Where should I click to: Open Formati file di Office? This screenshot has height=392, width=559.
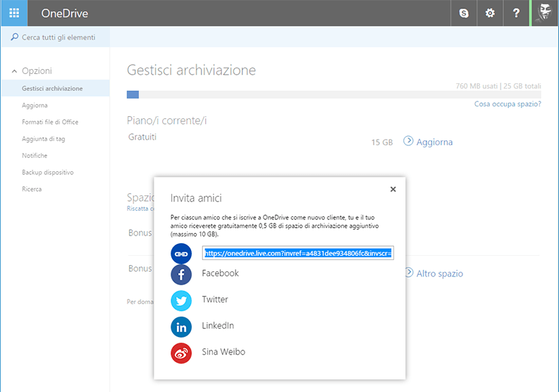(x=50, y=122)
